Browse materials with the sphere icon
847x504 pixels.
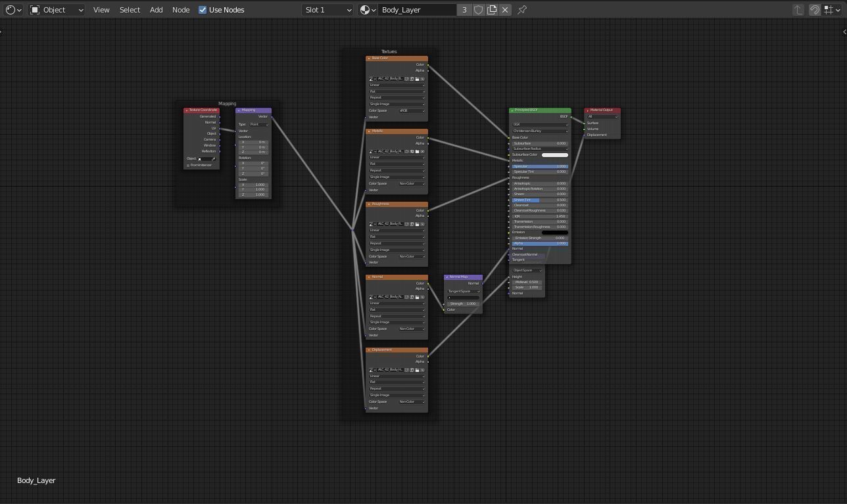(368, 10)
